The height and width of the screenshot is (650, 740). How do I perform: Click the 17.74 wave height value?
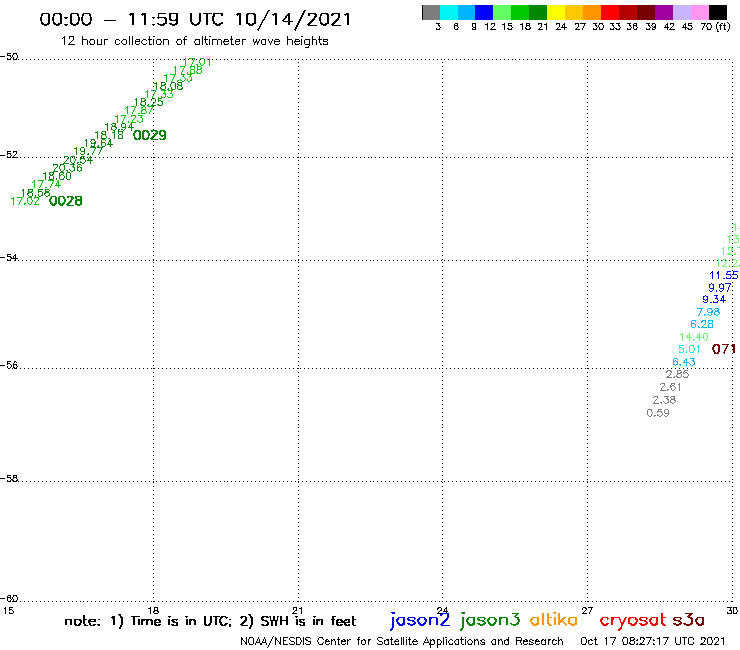pos(46,185)
